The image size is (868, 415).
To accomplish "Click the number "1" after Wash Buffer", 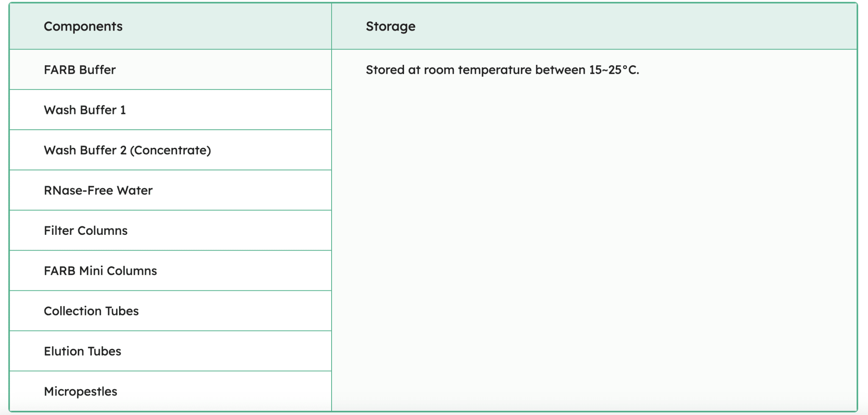I will click(x=123, y=110).
